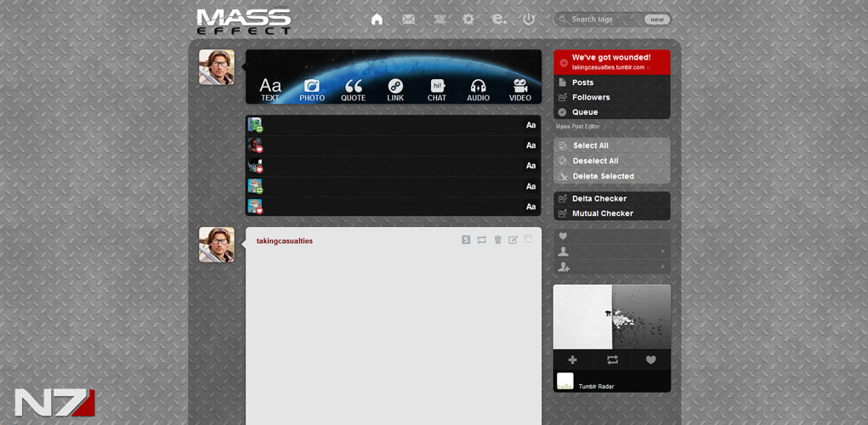
Task: Create a new Photo post
Action: [312, 89]
